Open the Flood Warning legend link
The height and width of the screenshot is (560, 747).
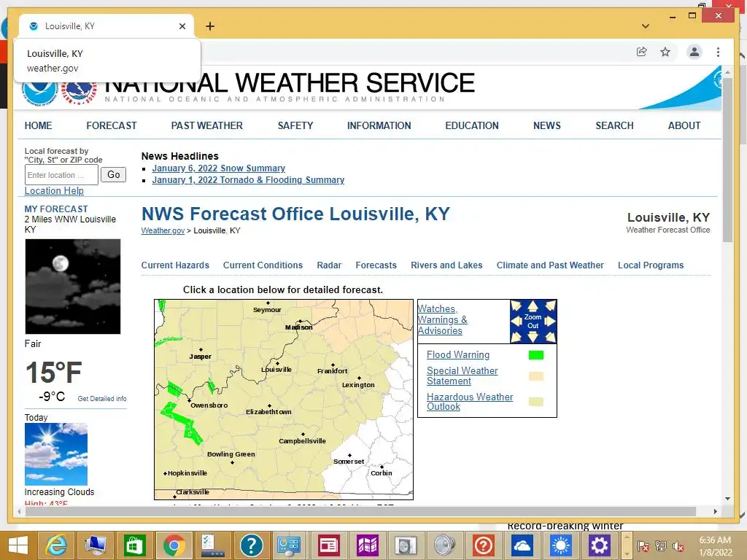(x=458, y=355)
